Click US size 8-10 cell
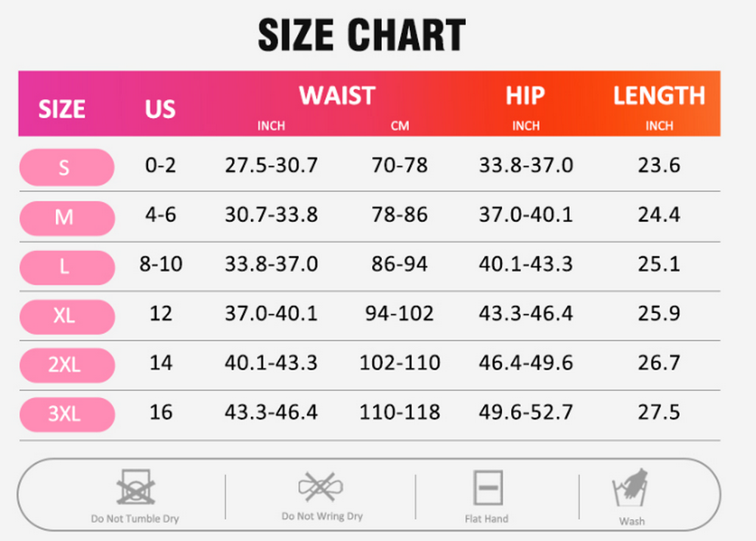The height and width of the screenshot is (541, 756). (160, 264)
